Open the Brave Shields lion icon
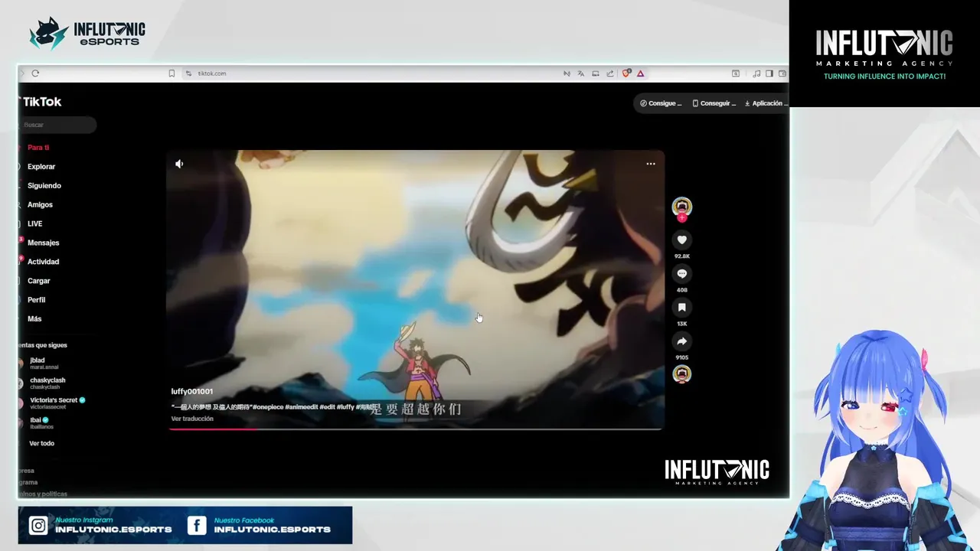Viewport: 980px width, 551px height. tap(626, 73)
